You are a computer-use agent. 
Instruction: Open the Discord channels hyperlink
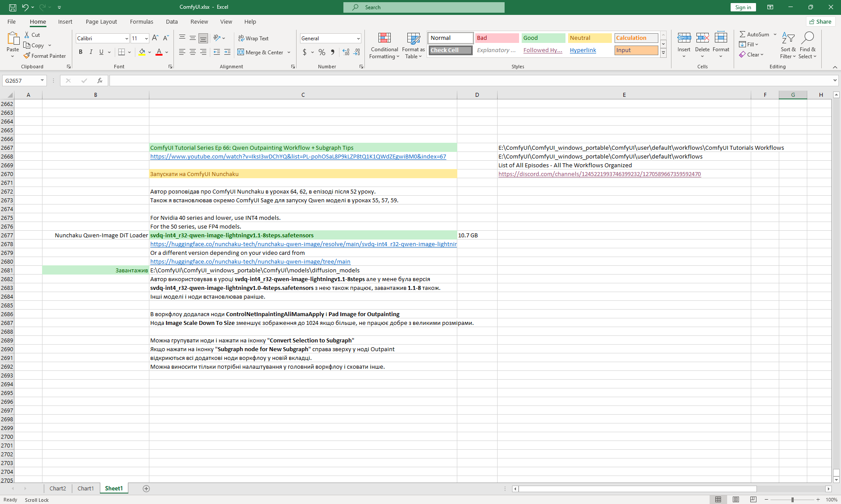[x=599, y=174]
